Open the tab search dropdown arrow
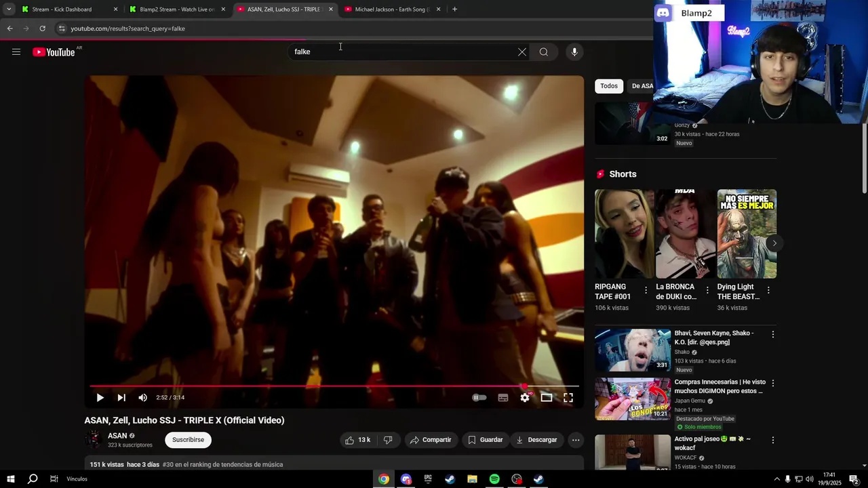This screenshot has width=868, height=488. click(x=9, y=9)
